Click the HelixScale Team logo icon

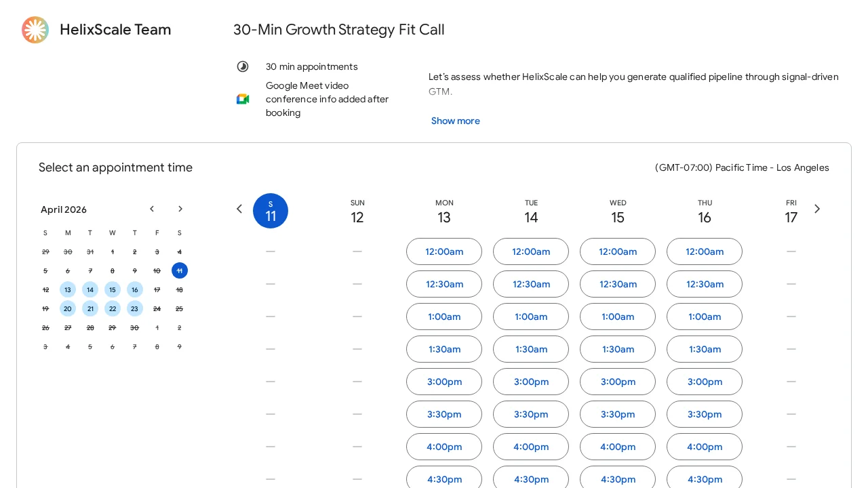coord(35,30)
